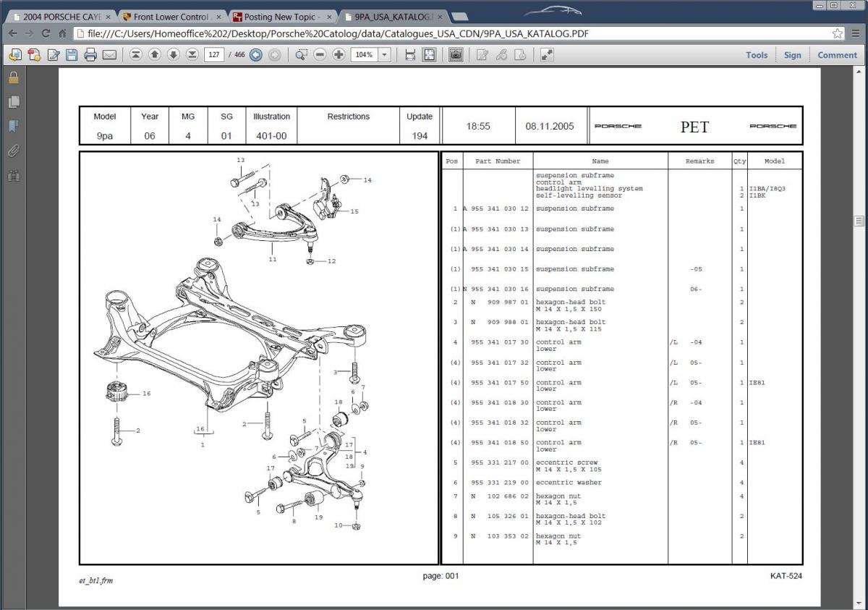Toggle fit one full page view
The image size is (868, 610).
point(430,55)
